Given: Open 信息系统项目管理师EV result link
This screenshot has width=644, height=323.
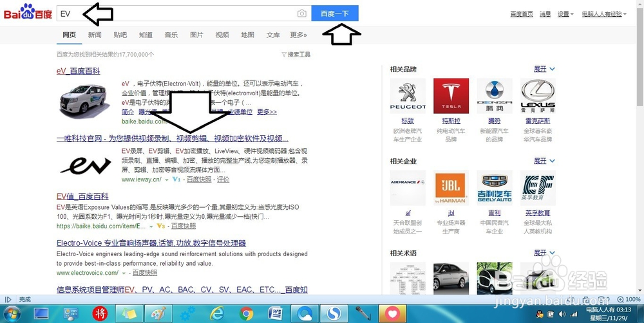Looking at the screenshot, I should pyautogui.click(x=182, y=290).
